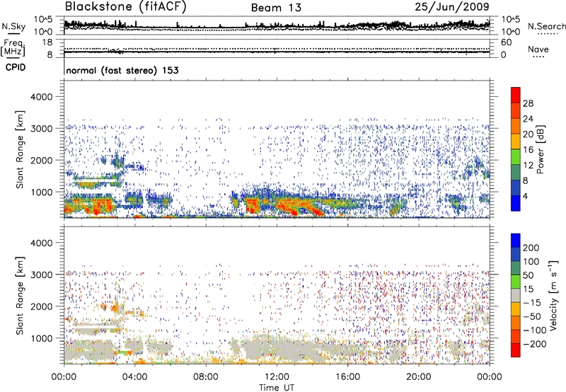Click the "08:00" time tick label

tap(206, 377)
